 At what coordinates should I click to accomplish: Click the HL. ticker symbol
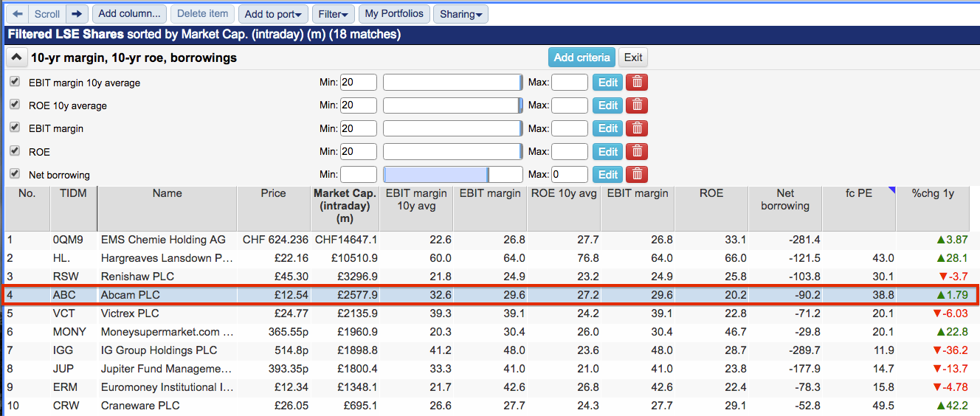coord(61,258)
